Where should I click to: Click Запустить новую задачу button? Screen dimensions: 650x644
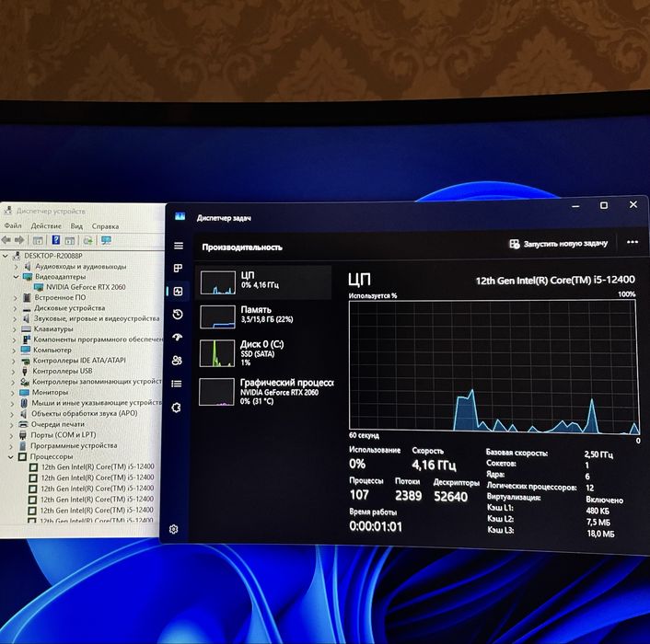pyautogui.click(x=558, y=244)
